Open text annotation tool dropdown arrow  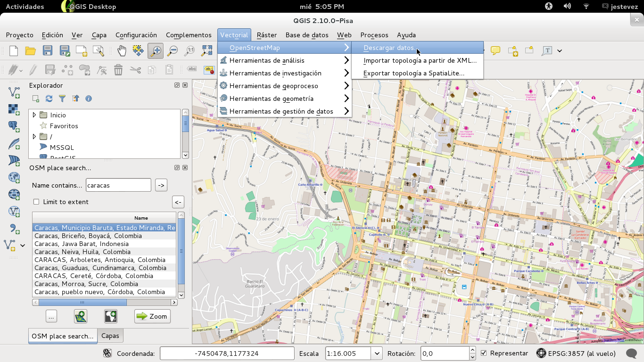[x=560, y=50]
